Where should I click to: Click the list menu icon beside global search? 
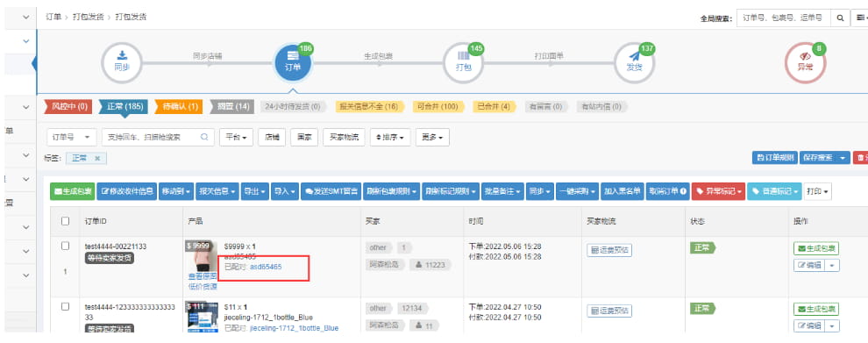tap(859, 18)
